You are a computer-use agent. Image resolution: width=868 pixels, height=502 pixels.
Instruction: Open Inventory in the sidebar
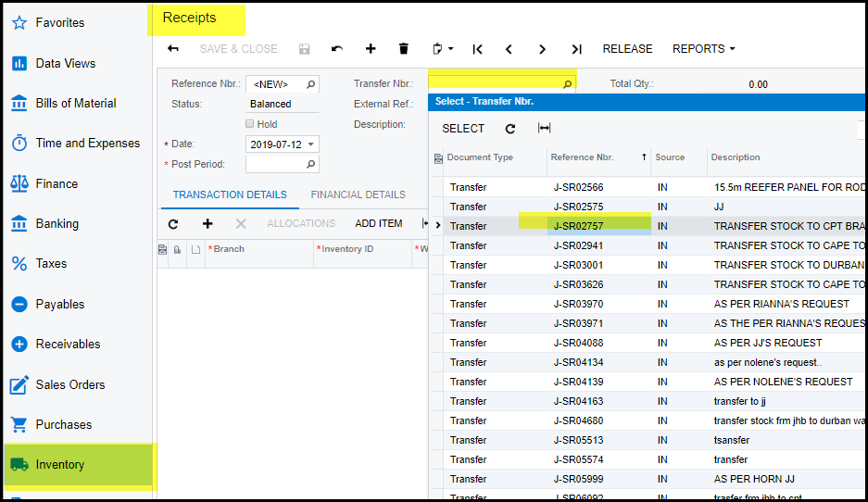click(60, 465)
